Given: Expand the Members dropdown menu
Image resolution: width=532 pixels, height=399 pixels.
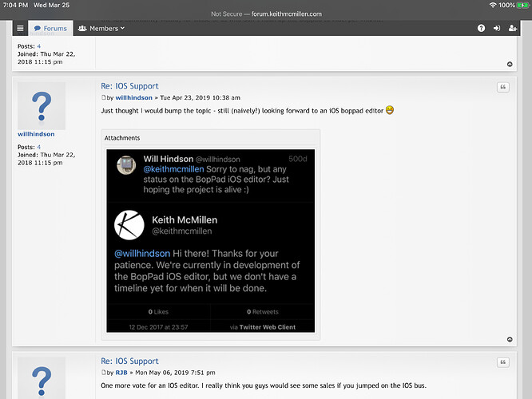Looking at the screenshot, I should [x=101, y=29].
